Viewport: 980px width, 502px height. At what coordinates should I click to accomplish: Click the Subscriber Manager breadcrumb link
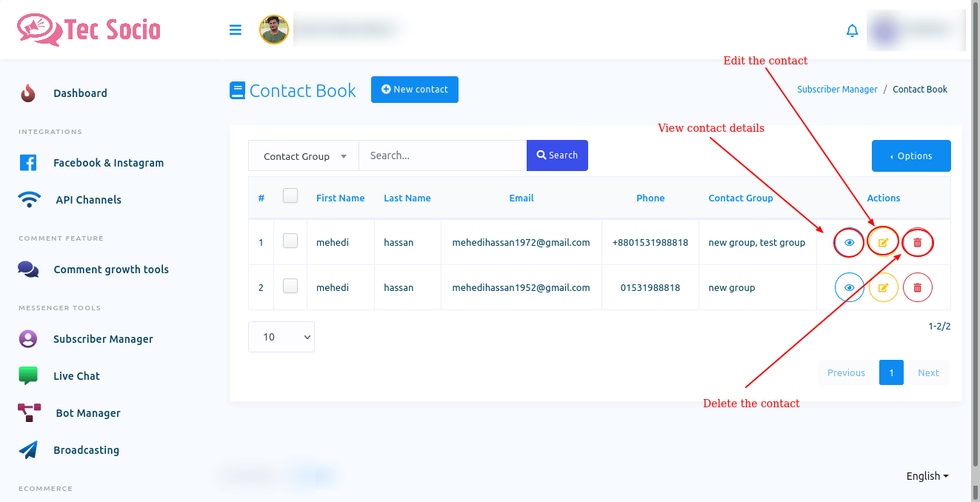837,89
